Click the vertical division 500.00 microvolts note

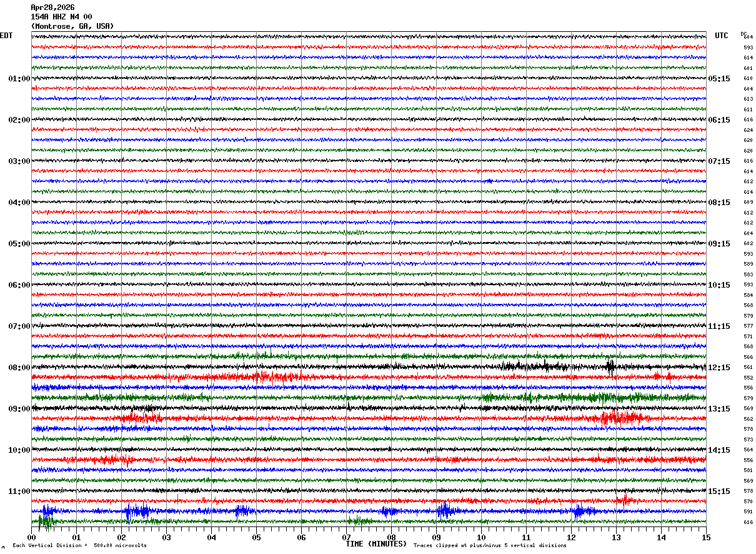pyautogui.click(x=80, y=546)
